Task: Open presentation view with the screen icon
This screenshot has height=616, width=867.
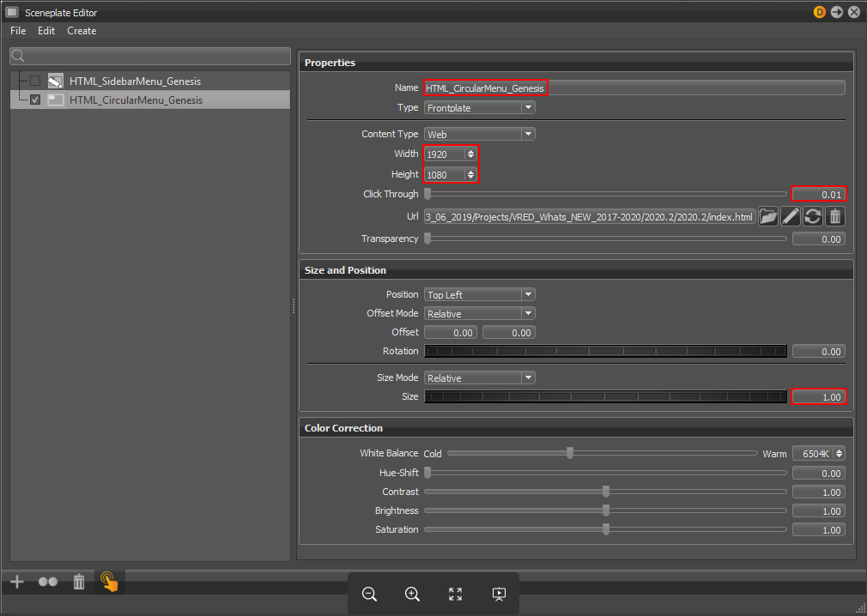Action: 499,594
